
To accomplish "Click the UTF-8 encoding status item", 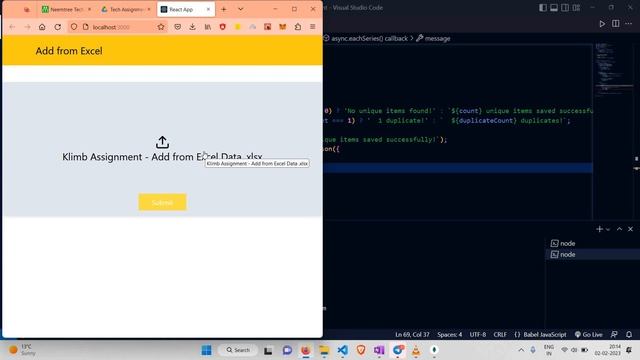I will (x=478, y=335).
